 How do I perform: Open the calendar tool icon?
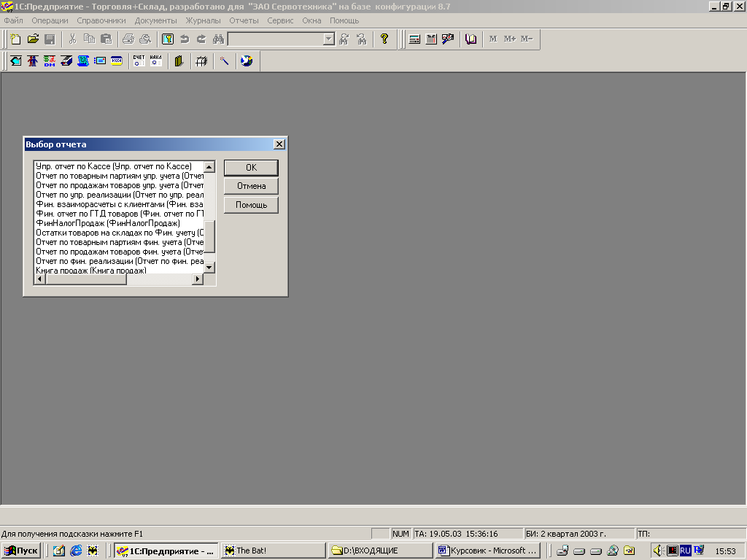(x=431, y=39)
